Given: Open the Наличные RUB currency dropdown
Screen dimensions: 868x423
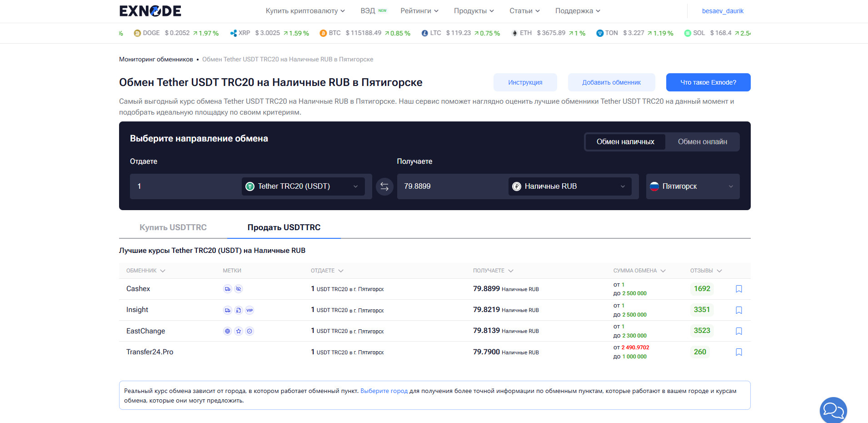Looking at the screenshot, I should pos(569,186).
